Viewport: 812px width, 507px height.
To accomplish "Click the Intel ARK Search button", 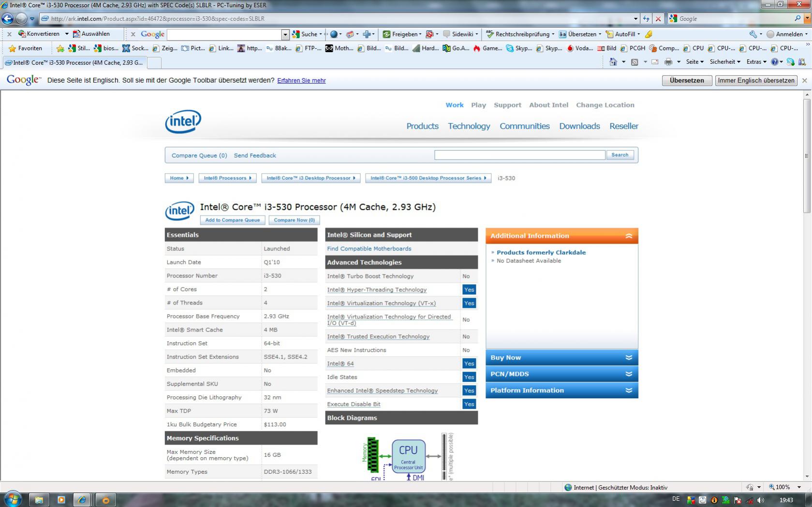I will pyautogui.click(x=620, y=155).
